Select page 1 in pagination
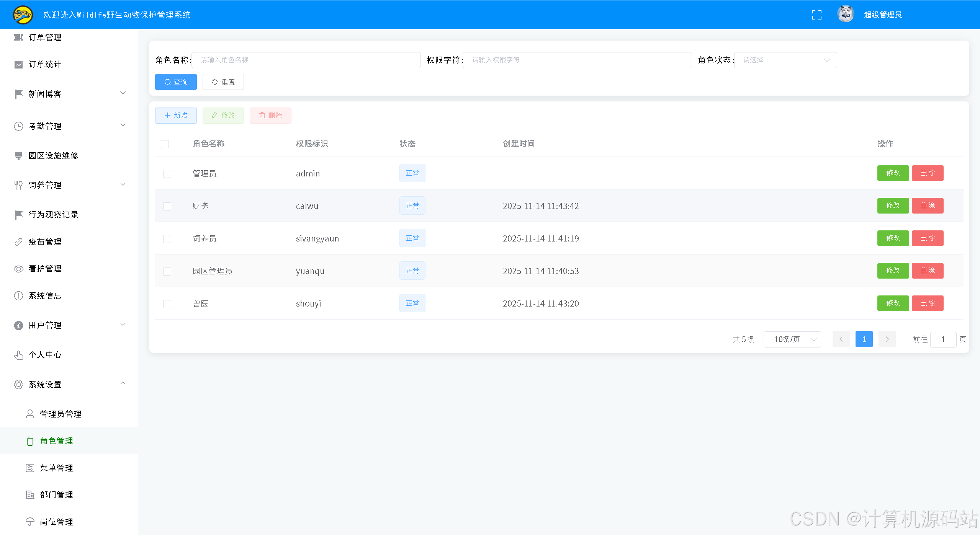Viewport: 980px width, 535px height. point(864,339)
